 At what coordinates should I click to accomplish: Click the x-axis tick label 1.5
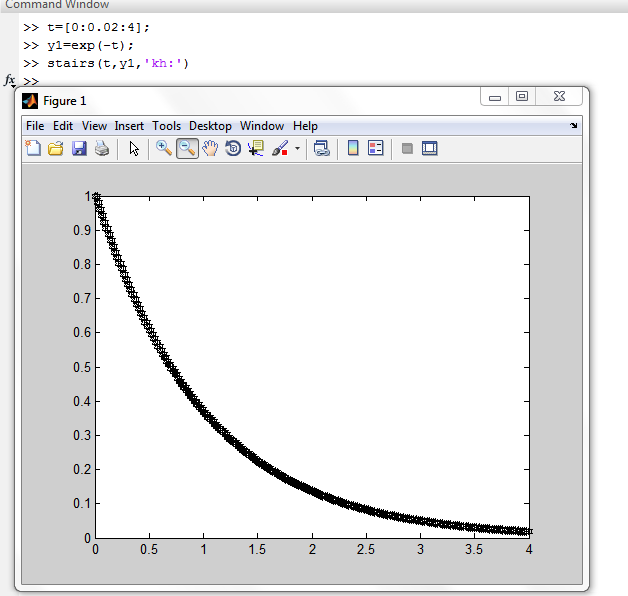pyautogui.click(x=257, y=549)
